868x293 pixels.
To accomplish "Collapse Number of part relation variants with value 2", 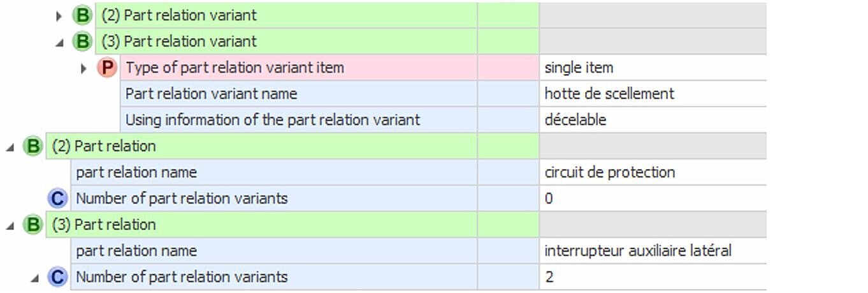I will coord(35,278).
